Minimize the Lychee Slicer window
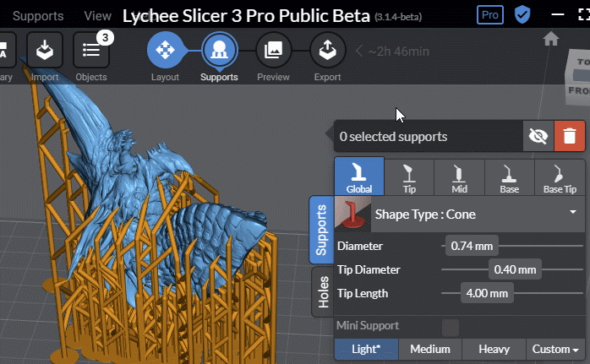This screenshot has width=590, height=364. coord(558,14)
